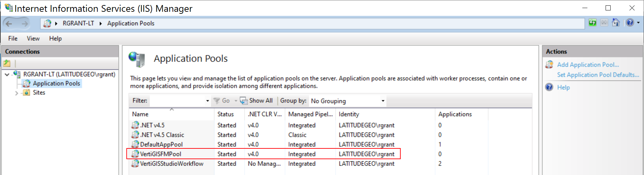Screen dimensions: 644x175
Task: Click the Started status of VertiGISFMPool
Action: click(x=227, y=154)
